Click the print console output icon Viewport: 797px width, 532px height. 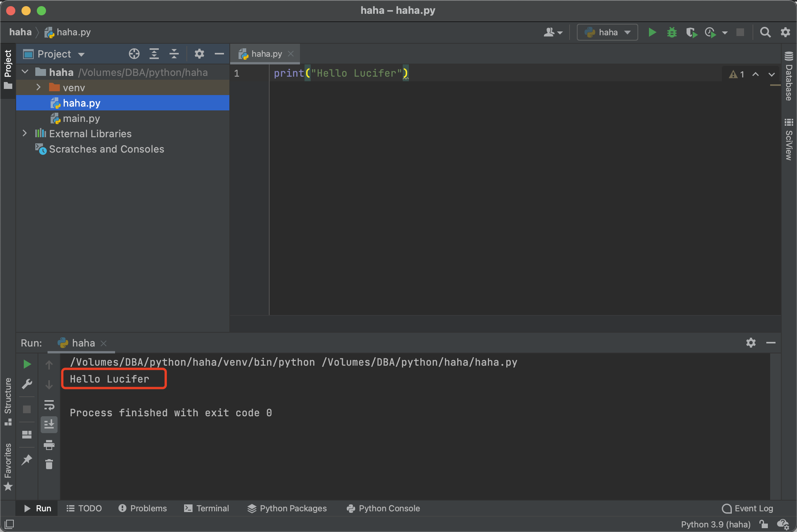pos(49,445)
